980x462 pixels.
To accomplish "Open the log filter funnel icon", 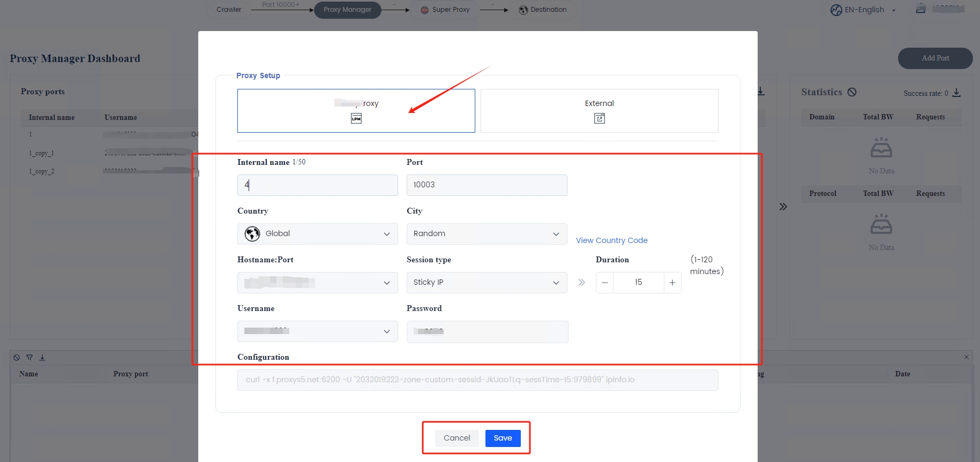I will tap(29, 358).
